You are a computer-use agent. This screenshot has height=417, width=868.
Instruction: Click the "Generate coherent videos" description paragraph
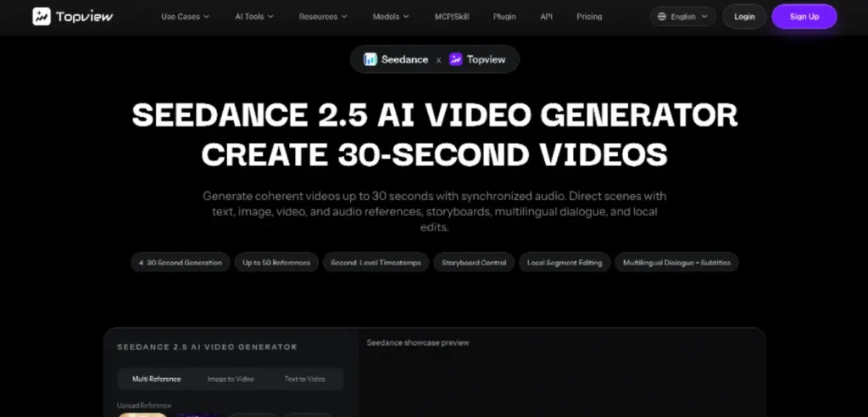[x=435, y=212]
